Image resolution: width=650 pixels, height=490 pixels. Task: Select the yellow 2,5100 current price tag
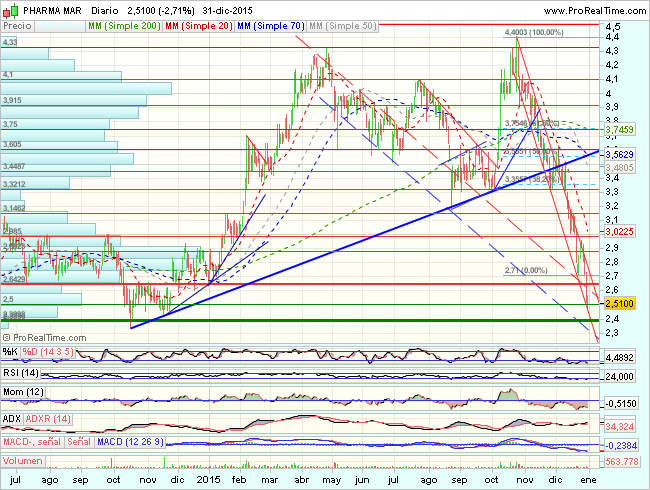click(x=619, y=303)
